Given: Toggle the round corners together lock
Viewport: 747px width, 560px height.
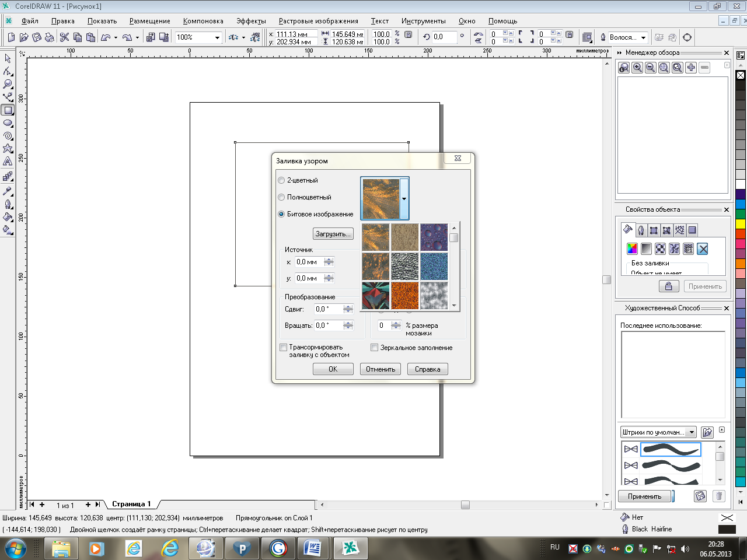Looking at the screenshot, I should [570, 35].
